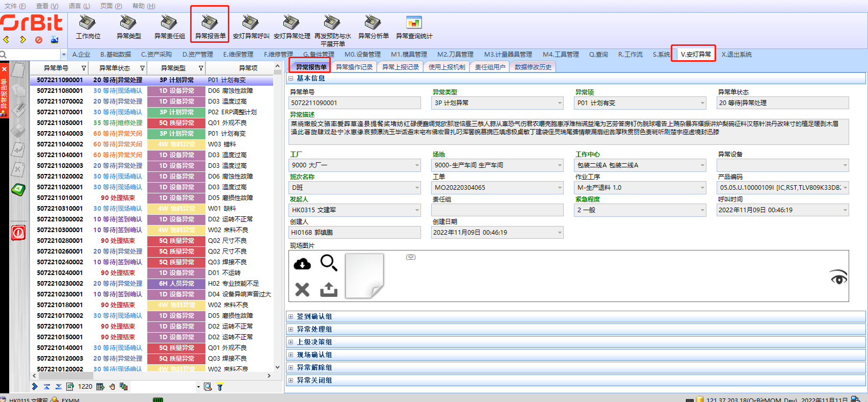Click the 异常查询统计 chart icon
Screen dimensions: 868x402
click(413, 23)
